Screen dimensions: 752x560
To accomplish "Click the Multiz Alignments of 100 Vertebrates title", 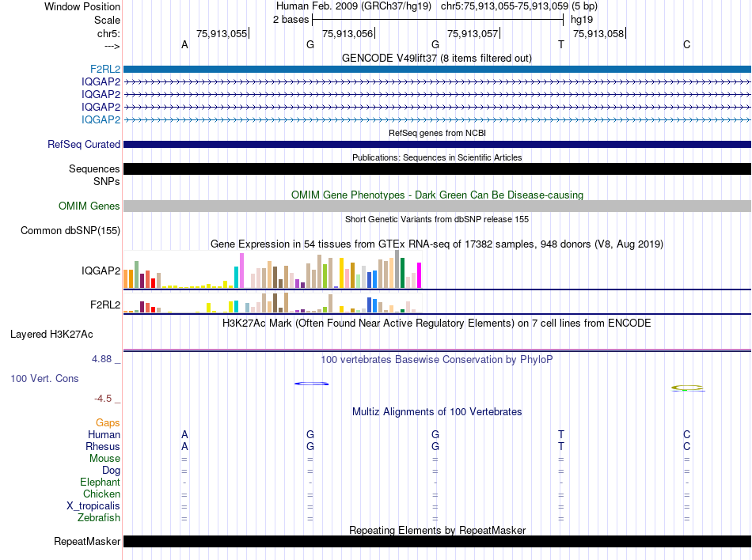I will [437, 412].
